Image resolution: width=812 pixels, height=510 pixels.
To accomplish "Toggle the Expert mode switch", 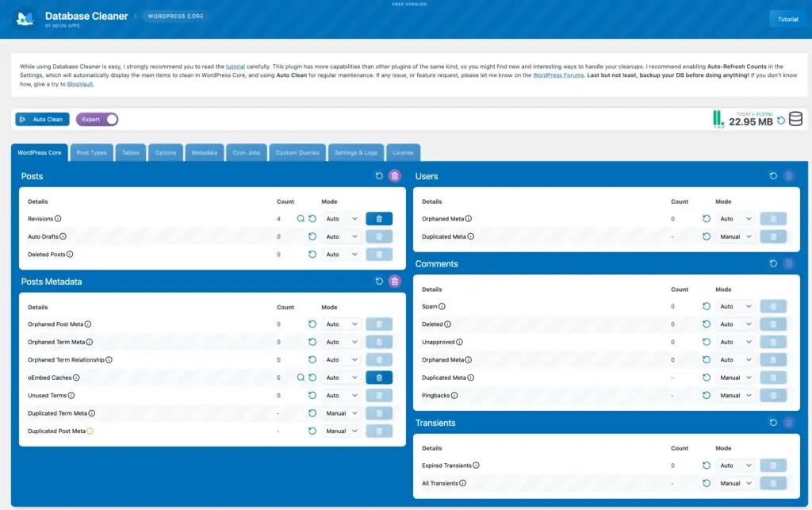I will click(98, 120).
